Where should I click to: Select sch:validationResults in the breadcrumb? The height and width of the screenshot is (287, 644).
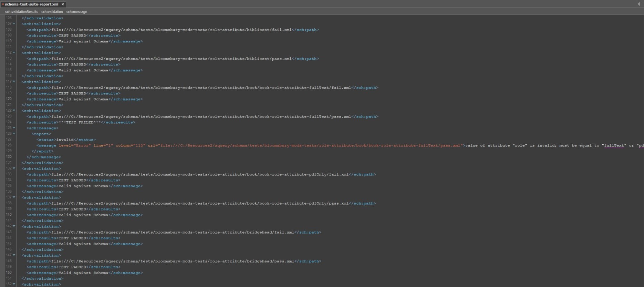(22, 12)
